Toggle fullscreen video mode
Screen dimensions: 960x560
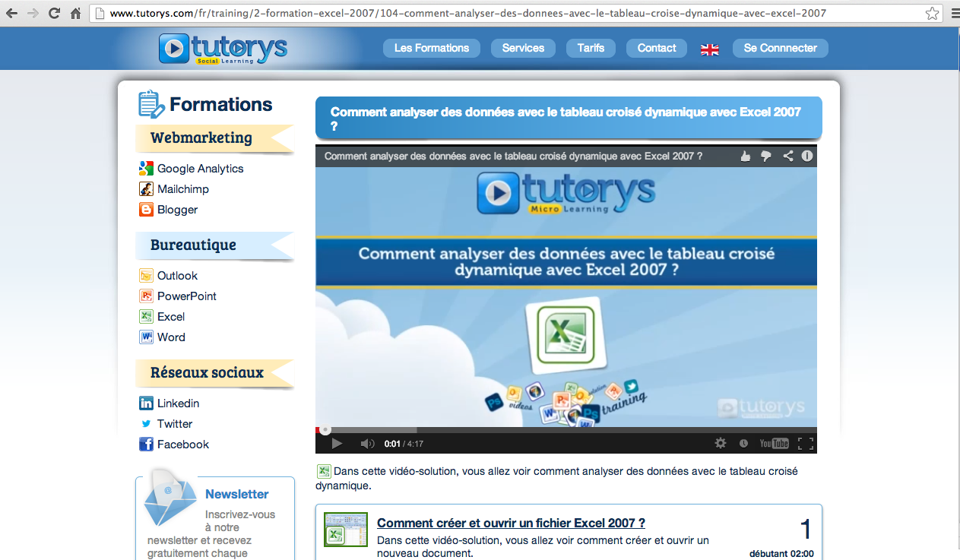pos(806,444)
